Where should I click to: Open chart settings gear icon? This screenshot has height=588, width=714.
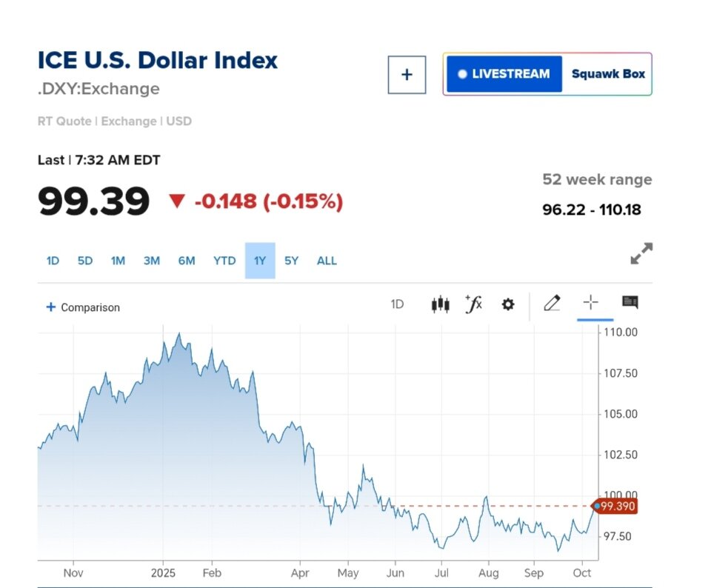[x=507, y=304]
